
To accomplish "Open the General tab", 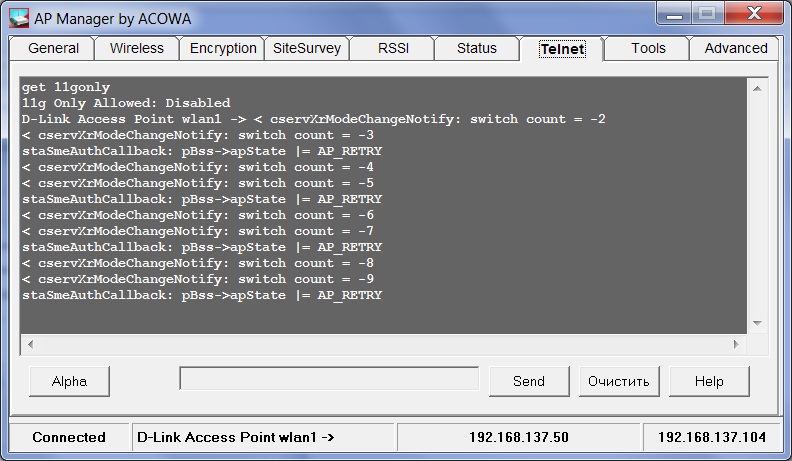I will (x=53, y=48).
